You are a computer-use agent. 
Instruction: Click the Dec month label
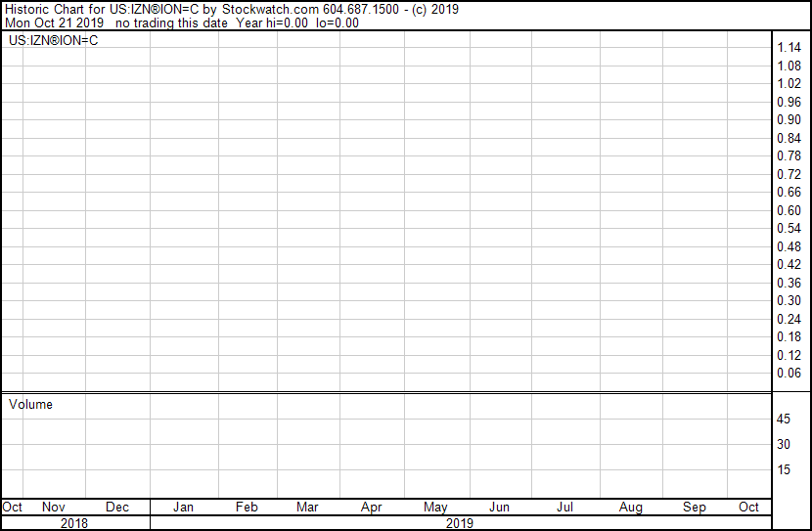(x=117, y=507)
